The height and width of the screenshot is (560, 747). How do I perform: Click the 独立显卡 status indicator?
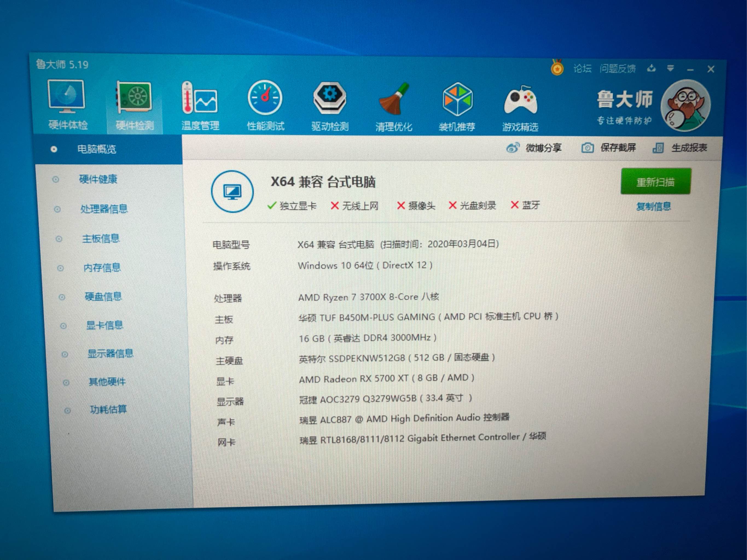(x=292, y=206)
